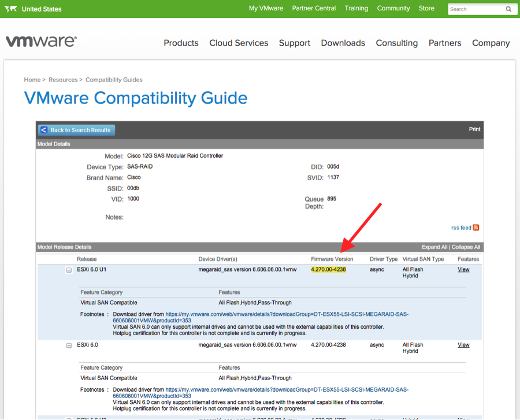Screen dimensions: 520x420
Task: Open the Downloads menu
Action: (343, 43)
